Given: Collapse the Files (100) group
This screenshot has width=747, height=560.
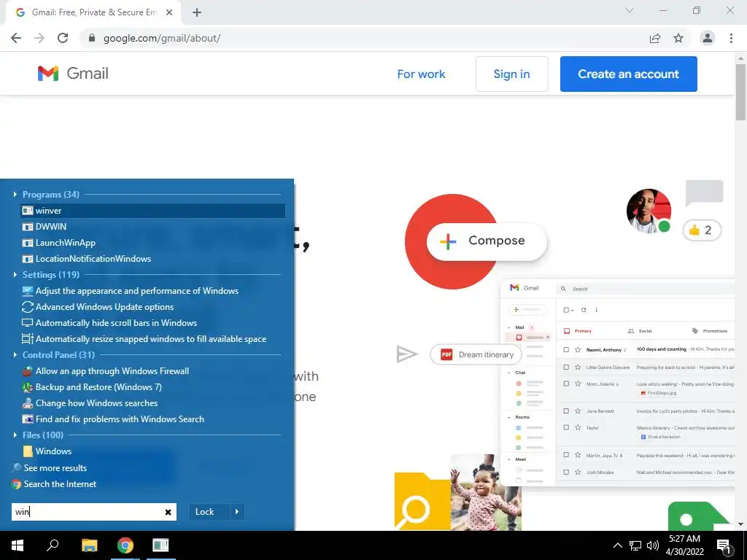Looking at the screenshot, I should click(15, 435).
